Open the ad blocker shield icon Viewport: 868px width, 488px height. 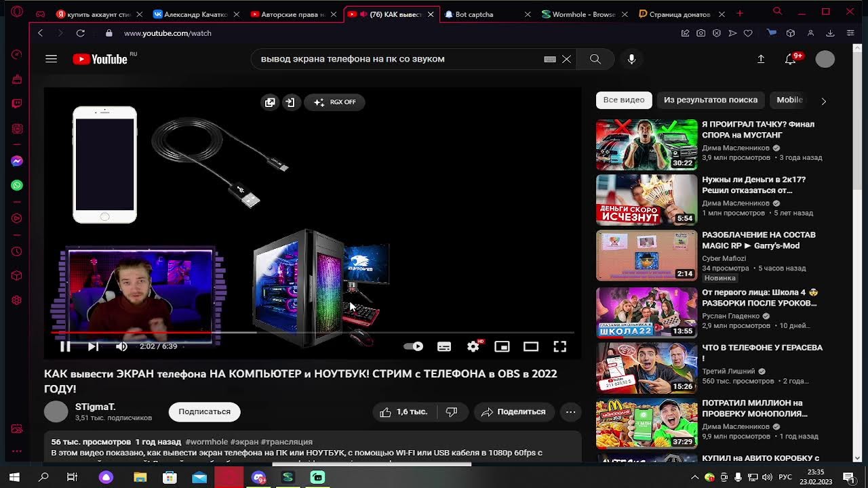click(x=717, y=33)
